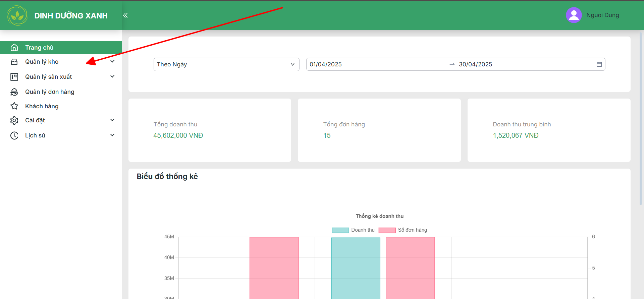The image size is (644, 299).
Task: Click the Nguoi Dung username
Action: coord(602,15)
